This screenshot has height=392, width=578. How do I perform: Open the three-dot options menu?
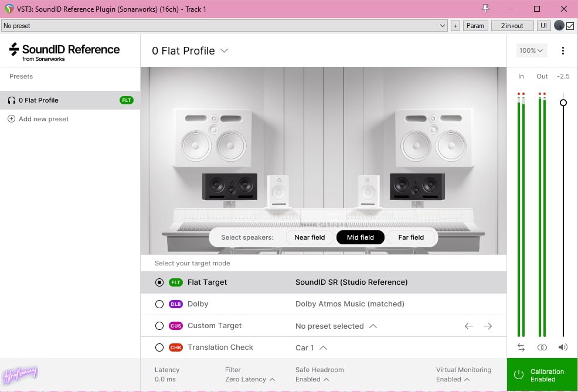[563, 50]
